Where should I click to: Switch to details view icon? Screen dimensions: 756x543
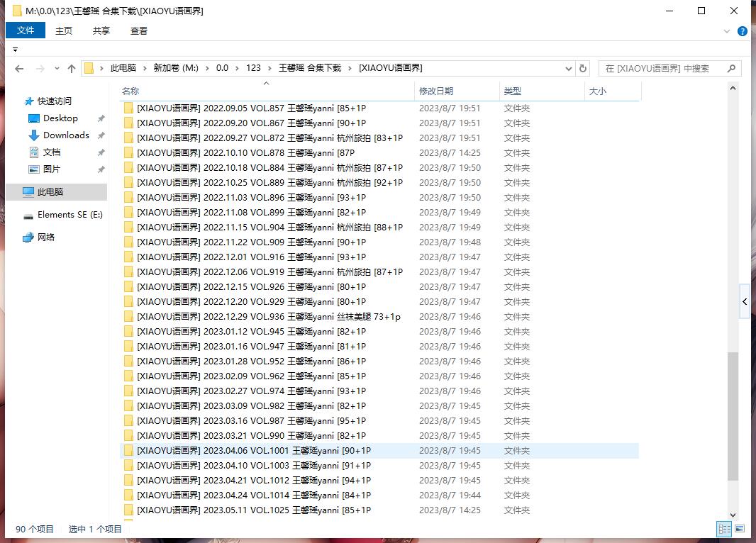pyautogui.click(x=724, y=529)
